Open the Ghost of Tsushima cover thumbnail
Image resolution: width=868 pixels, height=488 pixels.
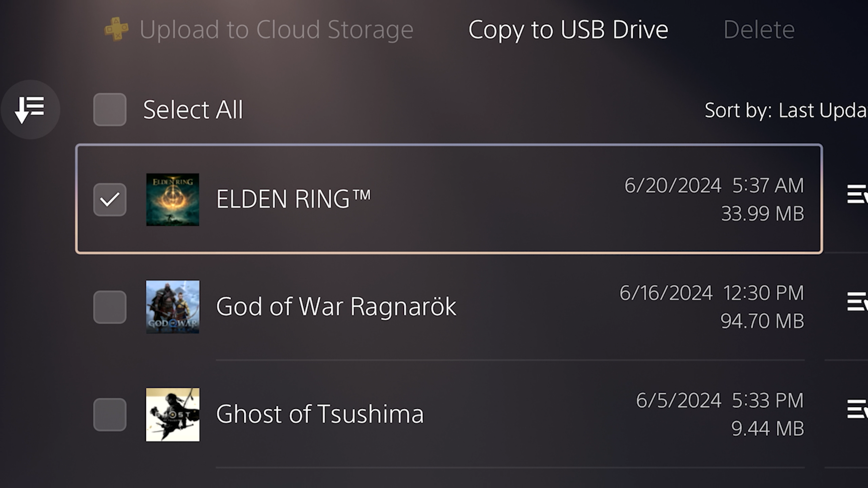tap(172, 414)
